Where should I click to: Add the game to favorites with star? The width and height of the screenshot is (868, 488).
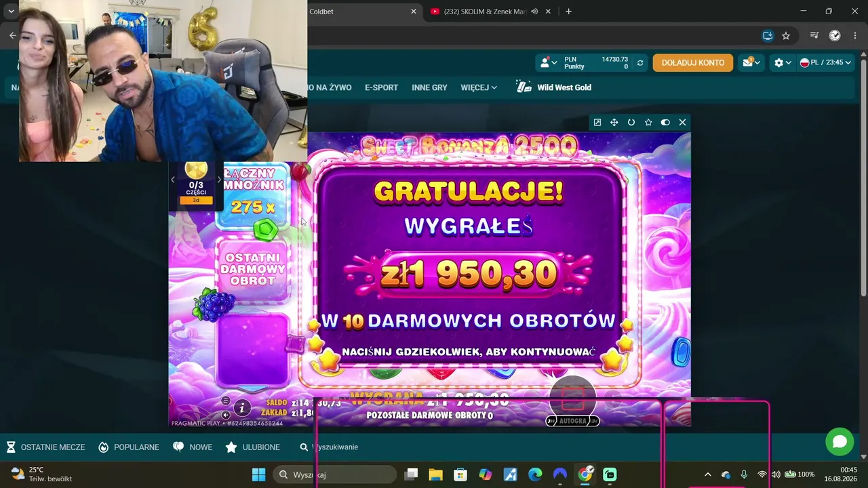(x=648, y=123)
